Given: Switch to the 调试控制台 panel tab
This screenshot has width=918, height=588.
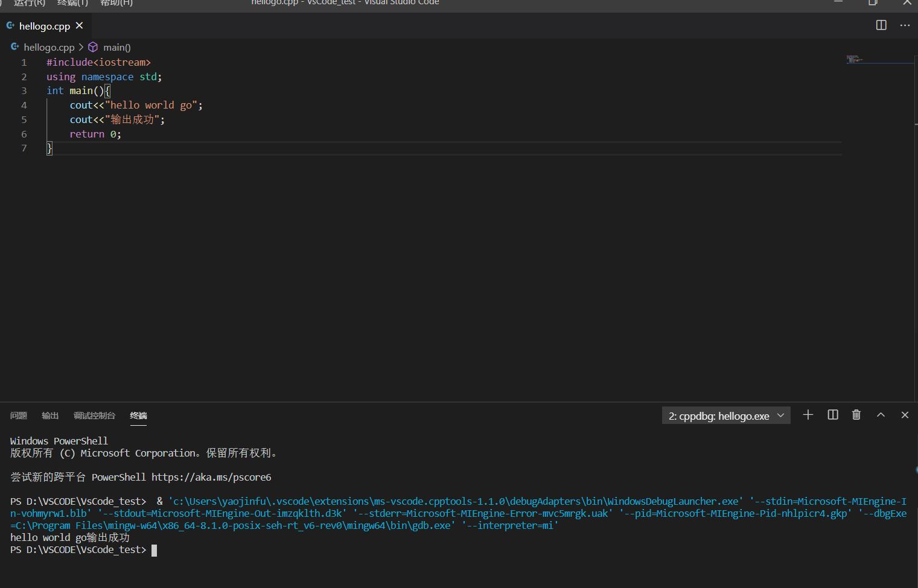Looking at the screenshot, I should click(94, 416).
